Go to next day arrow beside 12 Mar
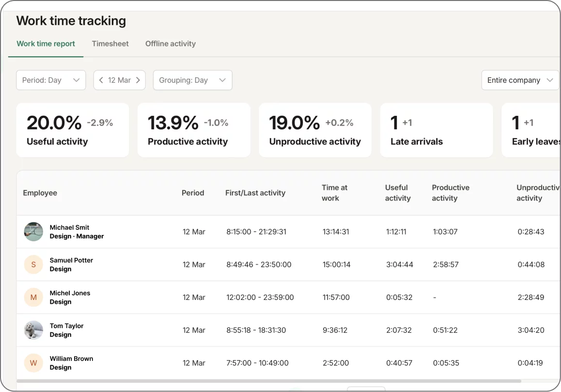The image size is (561, 392). 138,80
